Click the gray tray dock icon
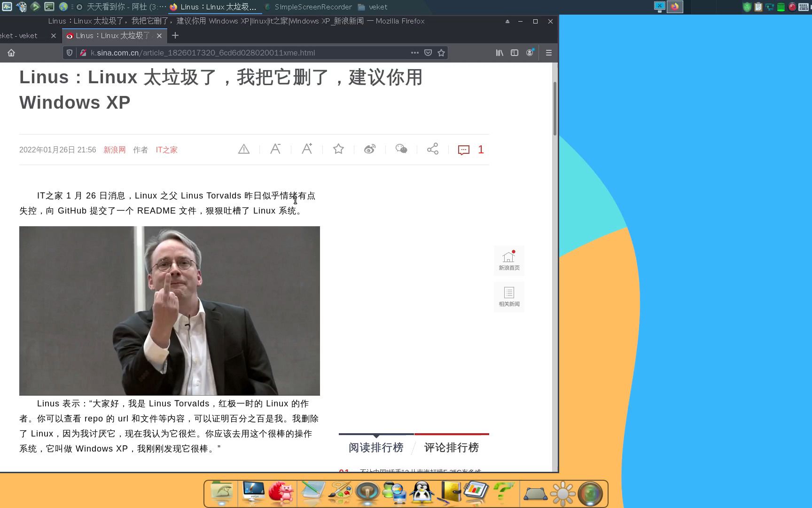 535,494
